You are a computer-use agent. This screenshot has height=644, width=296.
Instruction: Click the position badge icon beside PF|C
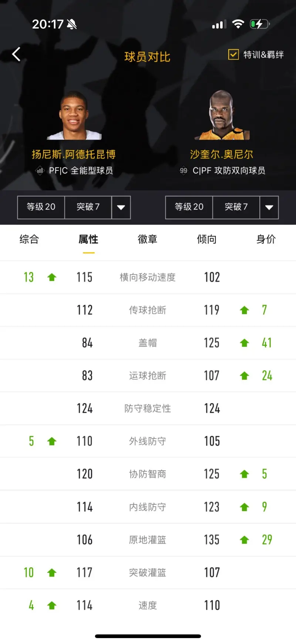pos(40,171)
